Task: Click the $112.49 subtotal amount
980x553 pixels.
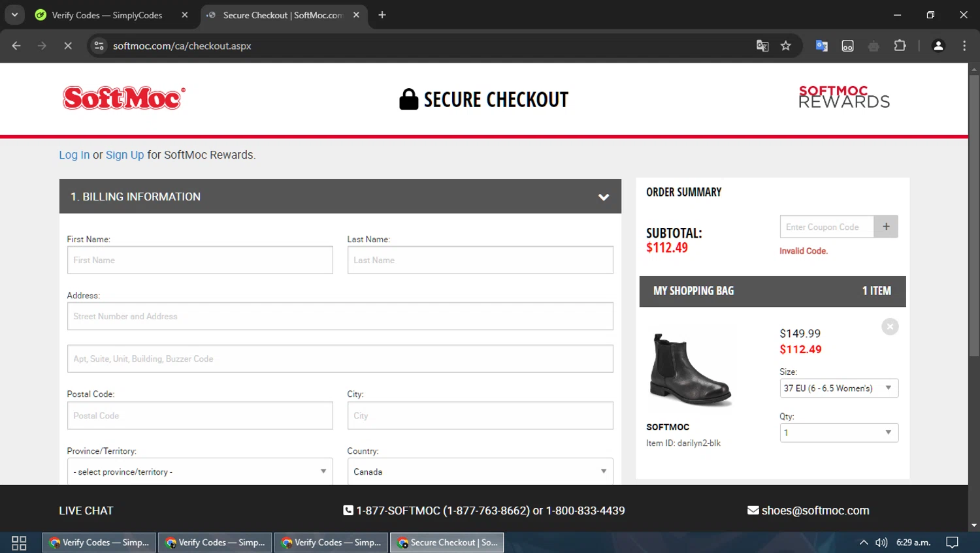Action: [x=667, y=247]
